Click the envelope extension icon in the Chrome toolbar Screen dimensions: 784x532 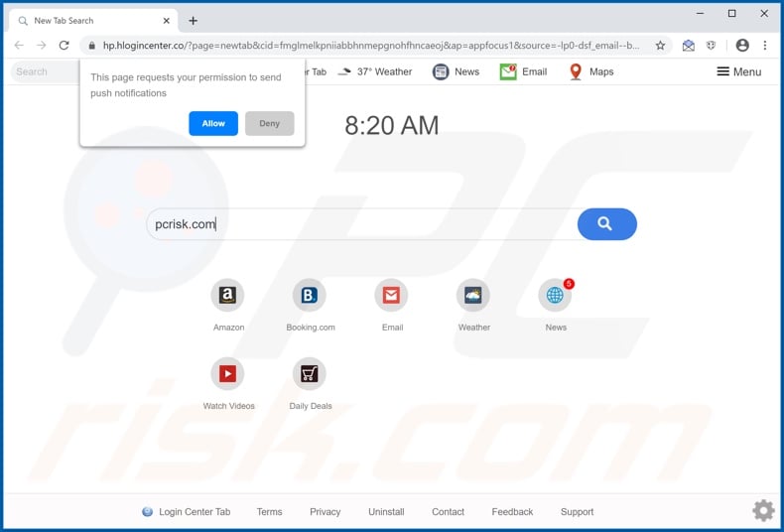pos(689,46)
